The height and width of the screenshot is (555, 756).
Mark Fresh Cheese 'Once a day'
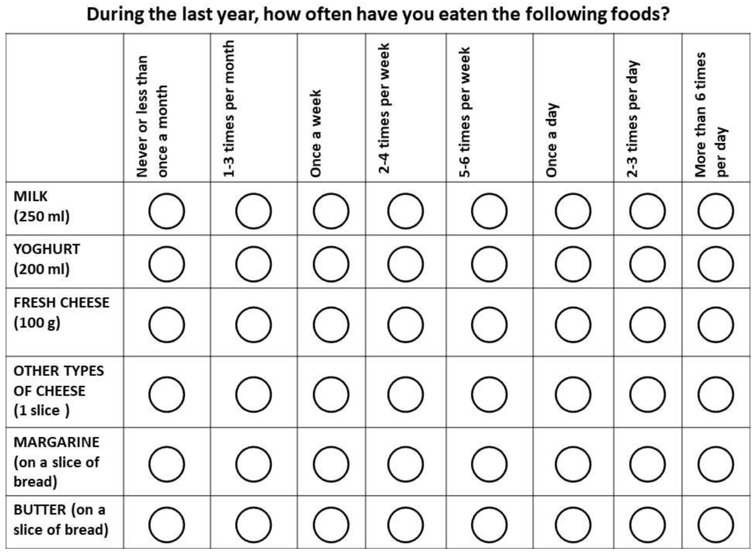pyautogui.click(x=573, y=325)
